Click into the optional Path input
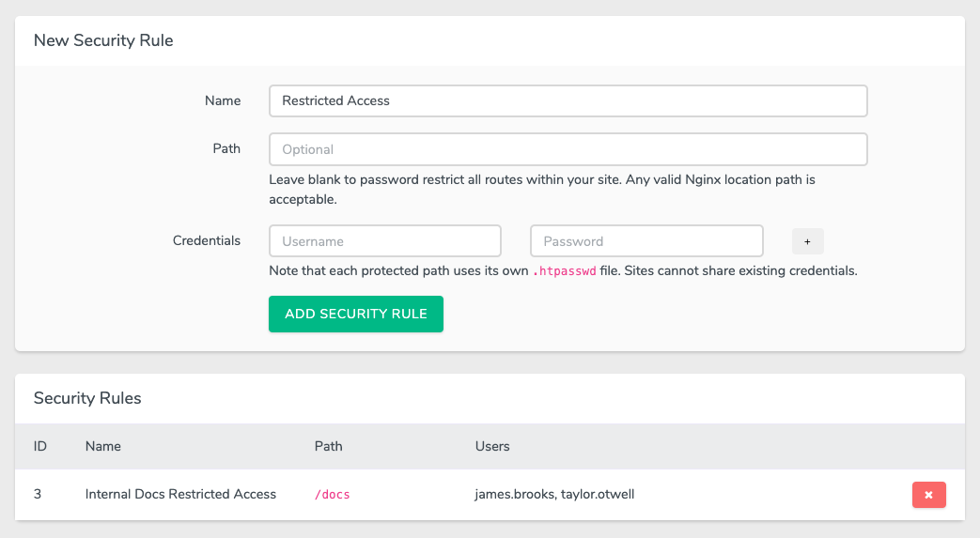980x538 pixels. click(568, 149)
